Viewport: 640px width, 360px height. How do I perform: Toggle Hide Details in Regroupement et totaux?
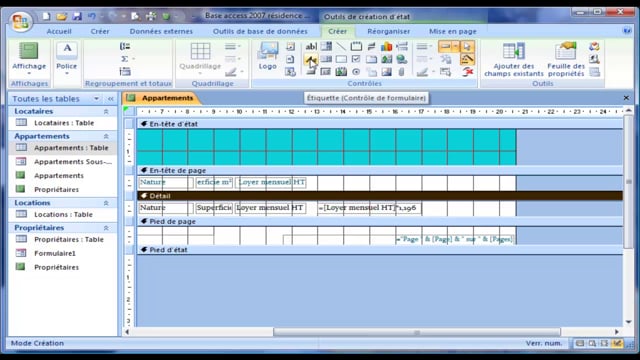pos(125,72)
